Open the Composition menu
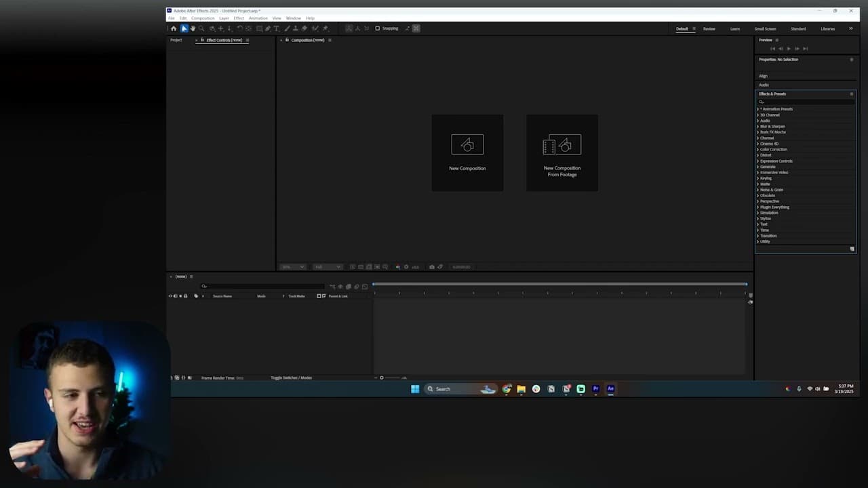Screen dimensions: 868x488 [x=202, y=18]
